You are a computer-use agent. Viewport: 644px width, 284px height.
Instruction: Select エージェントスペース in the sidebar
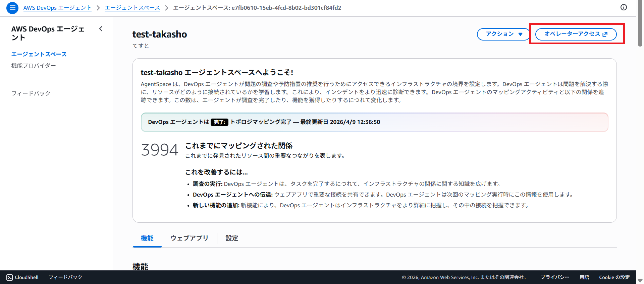click(x=39, y=54)
